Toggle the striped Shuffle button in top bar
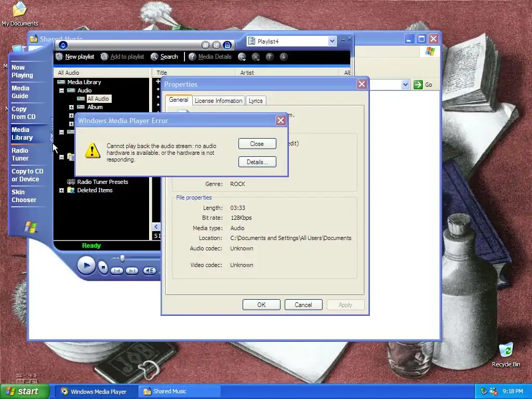The width and height of the screenshot is (532, 399). [205, 45]
